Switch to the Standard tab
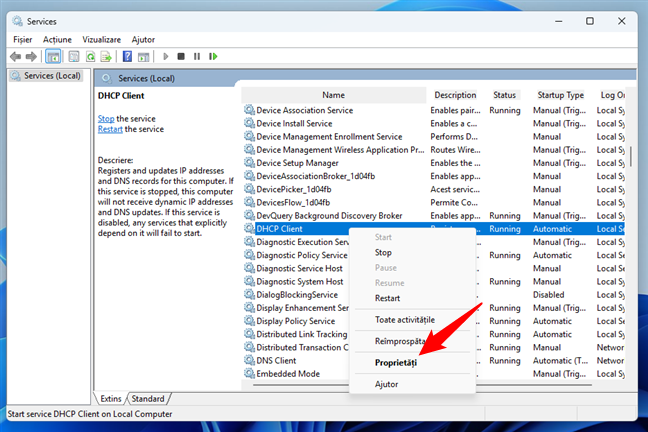Viewport: 648px width, 432px height. coord(147,398)
